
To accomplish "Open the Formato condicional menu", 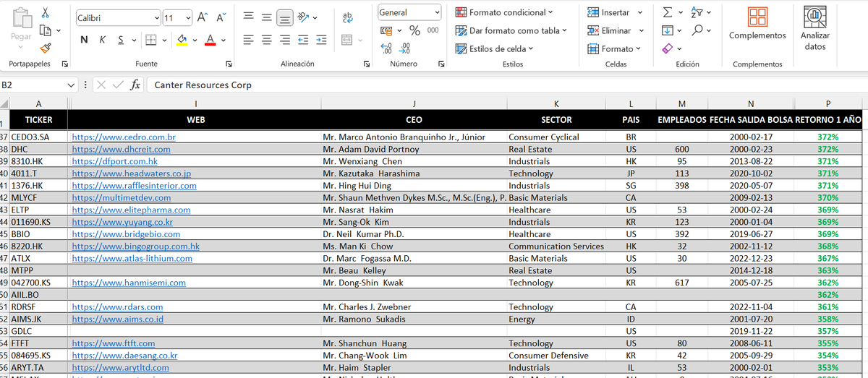I will click(503, 12).
